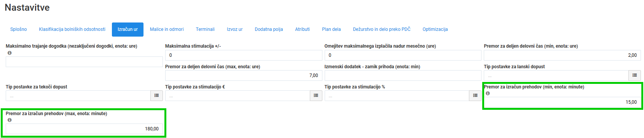The image size is (644, 138).
Task: Go to Malice in odmori tab
Action: point(167,29)
